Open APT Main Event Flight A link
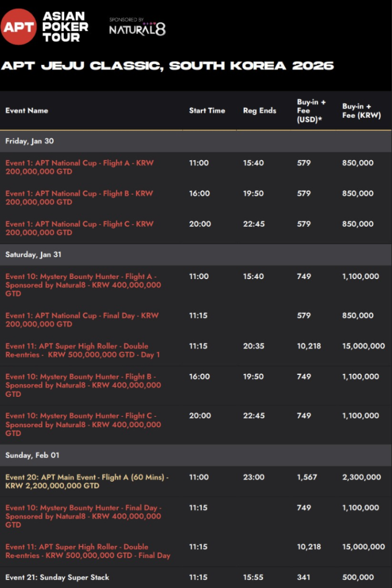 86,481
